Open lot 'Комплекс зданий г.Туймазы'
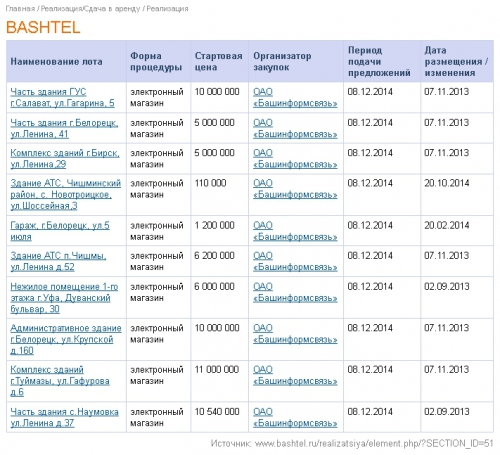The height and width of the screenshot is (455, 500). 60,381
